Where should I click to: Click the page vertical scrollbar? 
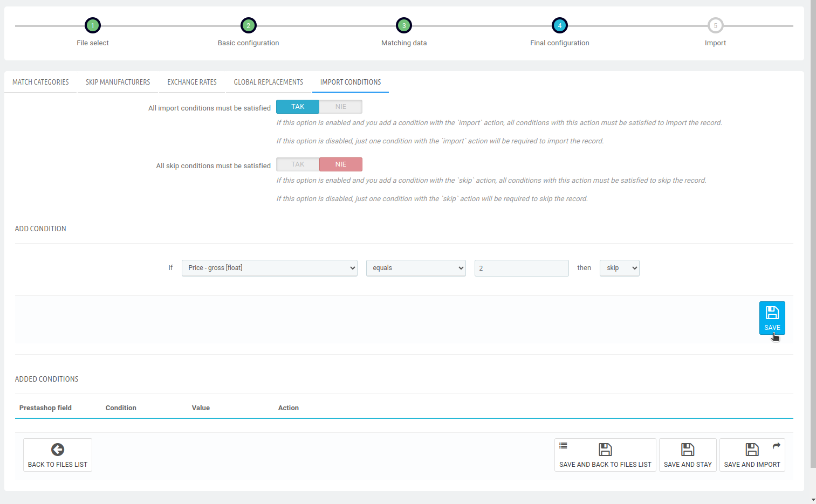(x=813, y=234)
